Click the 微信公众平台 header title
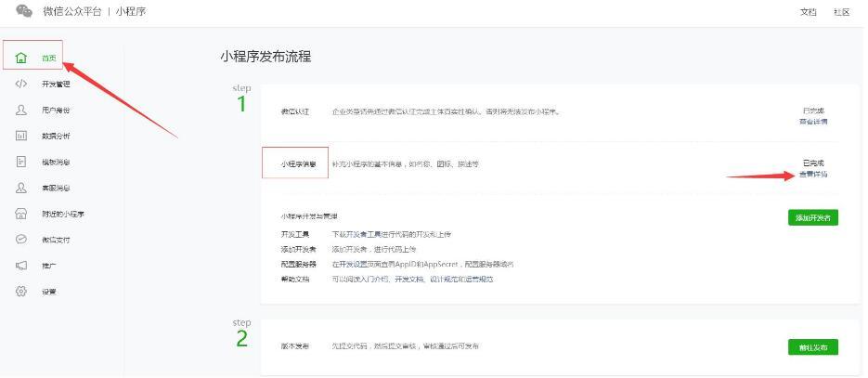 (x=72, y=12)
